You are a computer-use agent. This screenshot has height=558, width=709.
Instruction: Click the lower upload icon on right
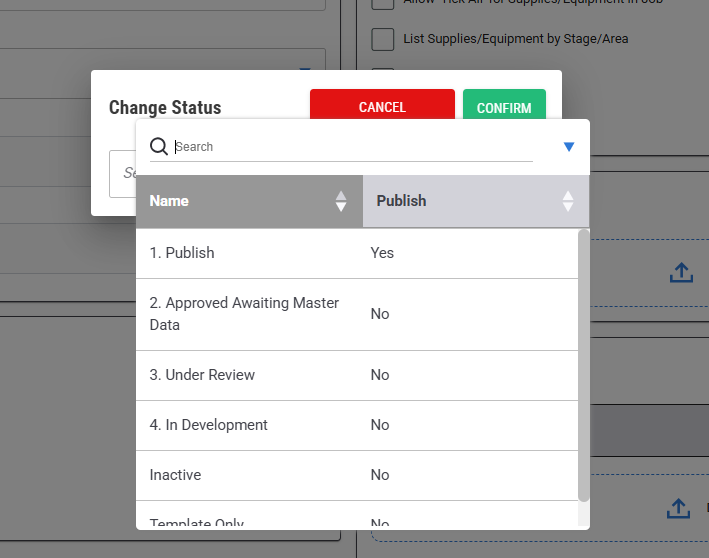678,508
